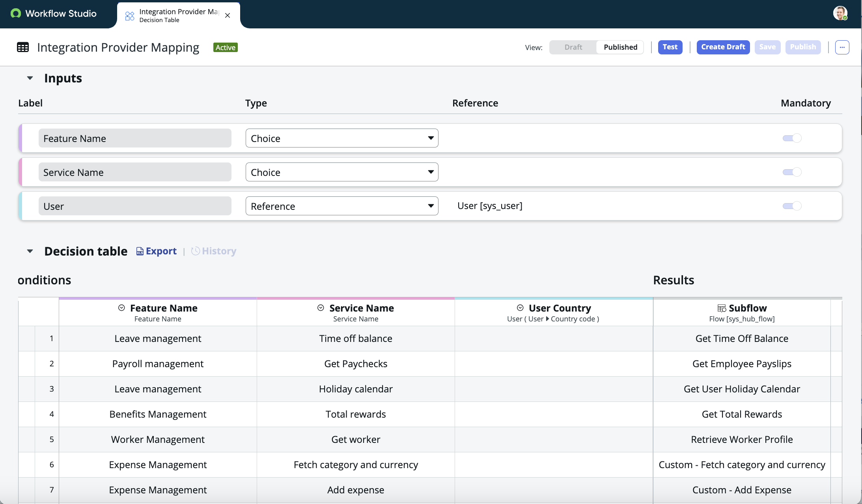
Task: Click the decision table grid icon beside title
Action: pyautogui.click(x=23, y=47)
